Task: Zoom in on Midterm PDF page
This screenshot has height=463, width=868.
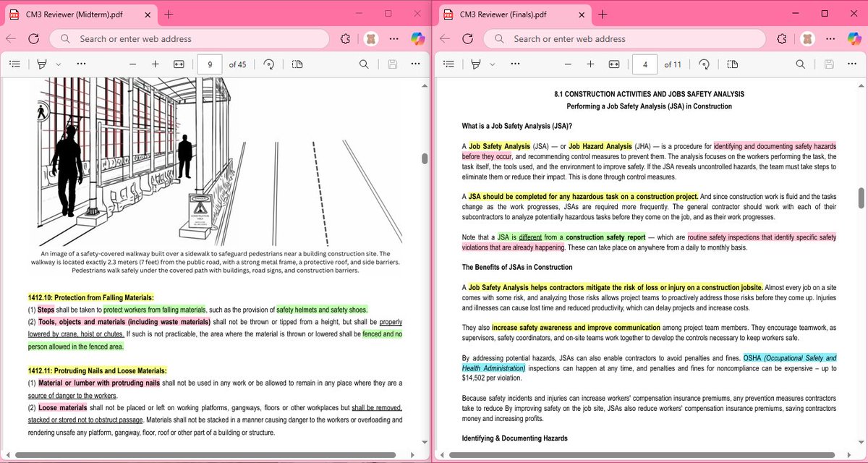Action: (156, 64)
